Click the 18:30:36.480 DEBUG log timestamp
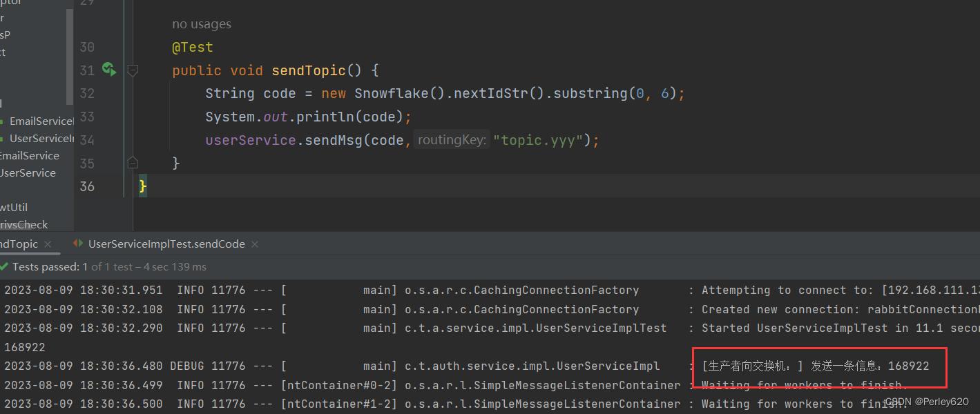 click(84, 366)
